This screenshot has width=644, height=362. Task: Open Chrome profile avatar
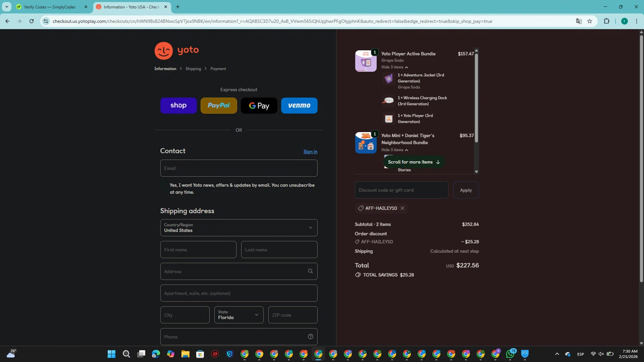(625, 21)
